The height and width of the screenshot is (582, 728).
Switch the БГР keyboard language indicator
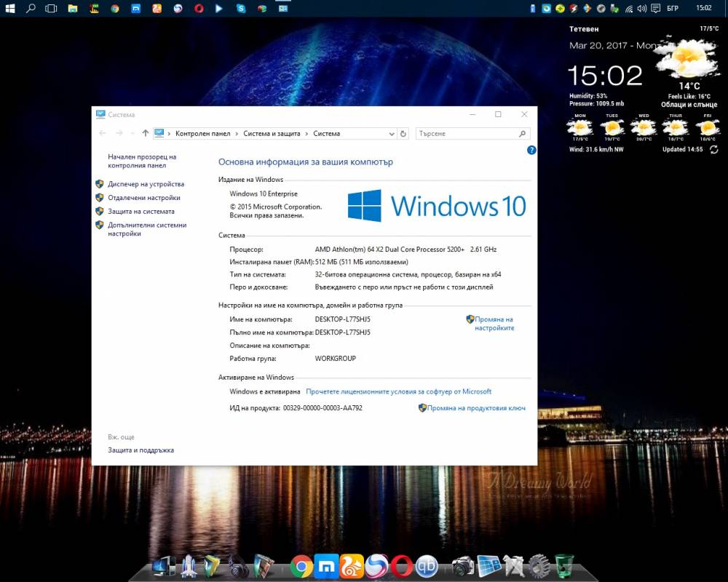[673, 8]
